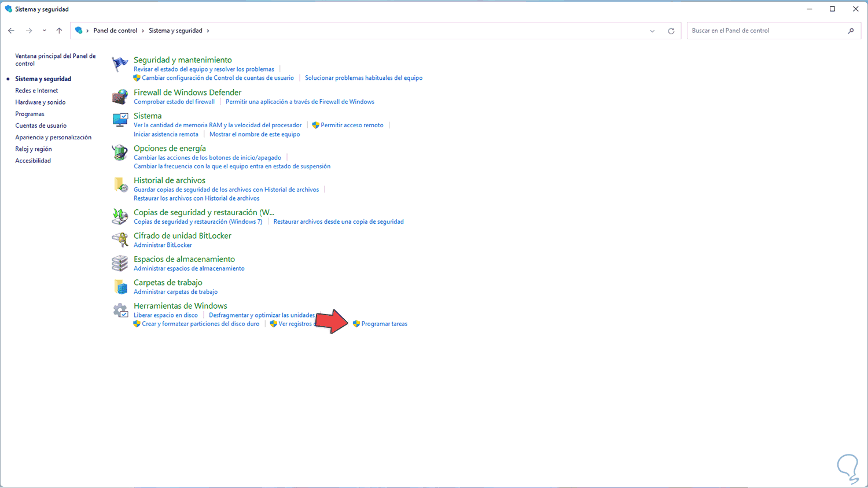Switch to Programas category
The height and width of the screenshot is (488, 868).
tap(30, 114)
